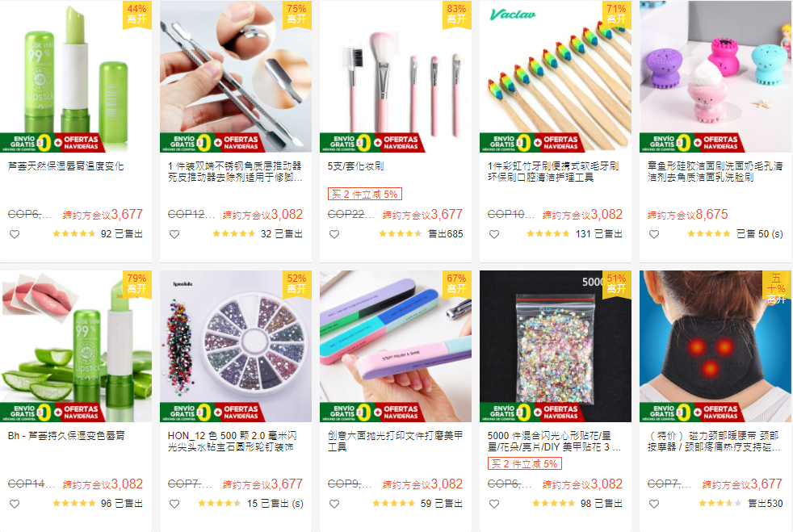Click star rating of toothbrush with 131 sold
793x532 pixels.
pos(548,233)
